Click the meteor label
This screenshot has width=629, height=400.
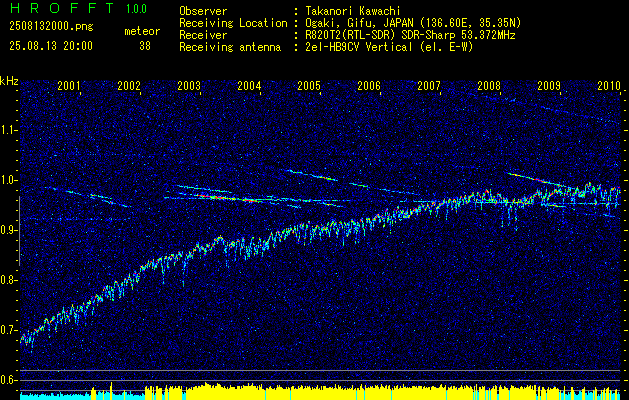[x=142, y=32]
